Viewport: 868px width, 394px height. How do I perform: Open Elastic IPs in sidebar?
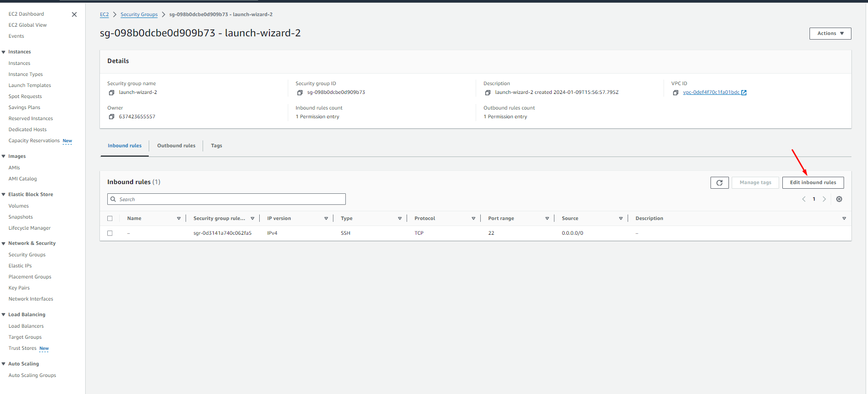pyautogui.click(x=20, y=266)
